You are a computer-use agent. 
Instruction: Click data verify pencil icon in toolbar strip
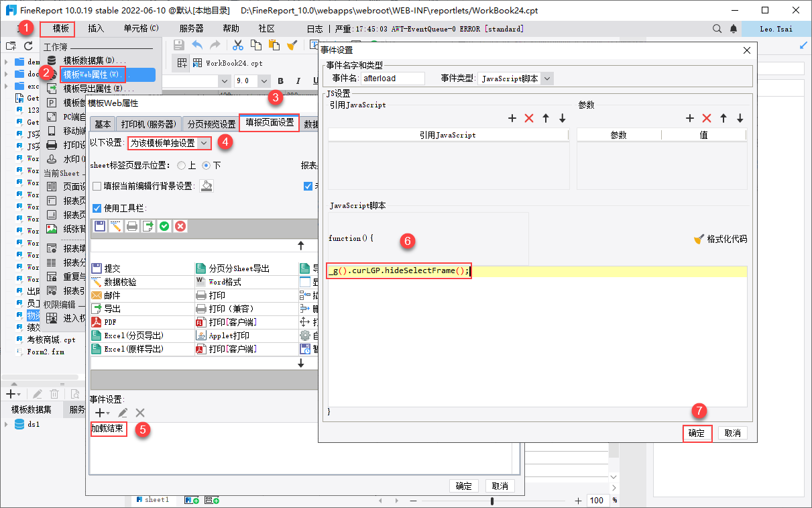point(116,226)
